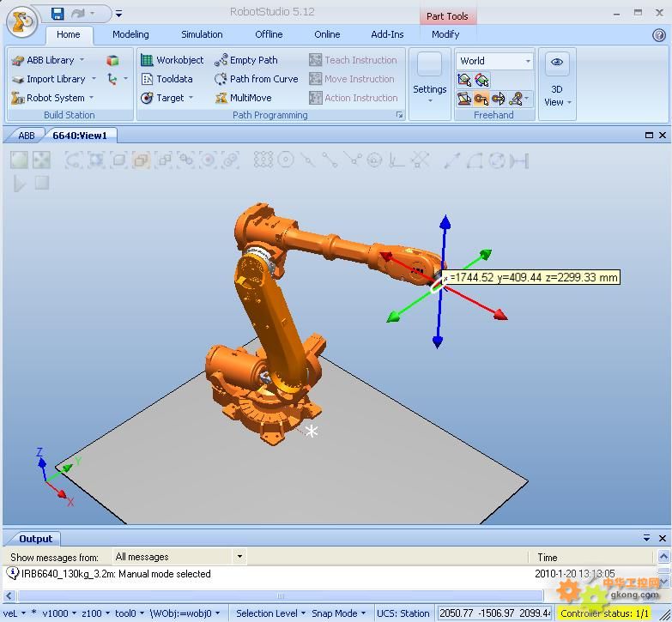Click the Output panel horizontal scrollbar
This screenshot has width=672, height=622.
(281, 595)
